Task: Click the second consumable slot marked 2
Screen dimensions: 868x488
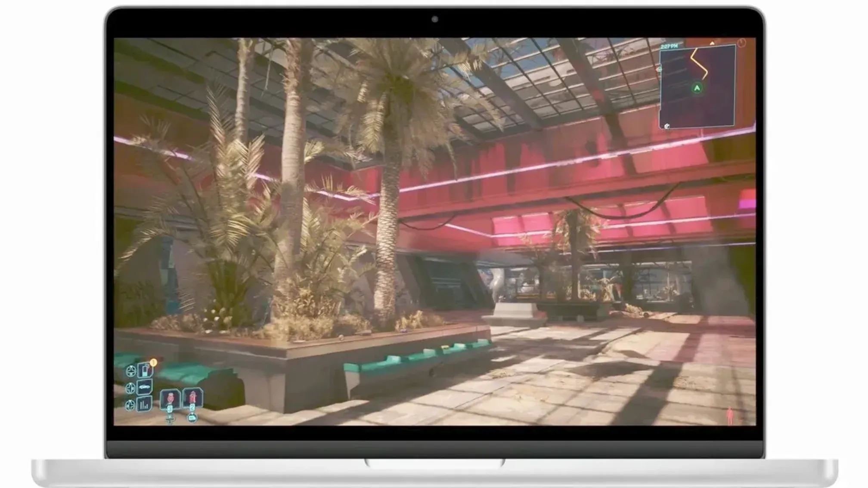Action: point(192,398)
